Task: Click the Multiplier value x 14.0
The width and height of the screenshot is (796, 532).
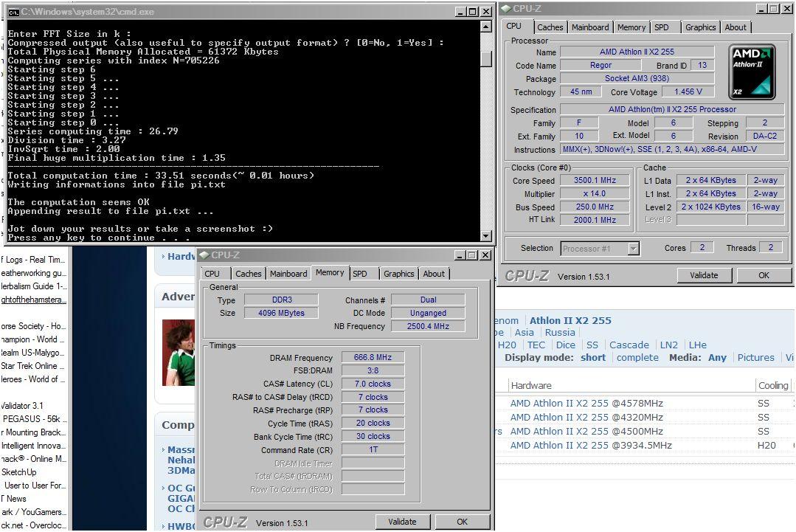Action: (595, 193)
